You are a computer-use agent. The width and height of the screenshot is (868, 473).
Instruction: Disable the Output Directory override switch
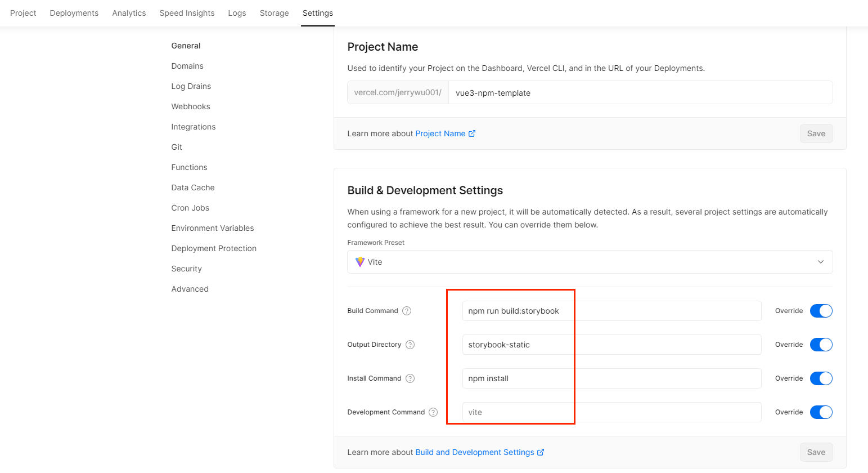coord(821,345)
